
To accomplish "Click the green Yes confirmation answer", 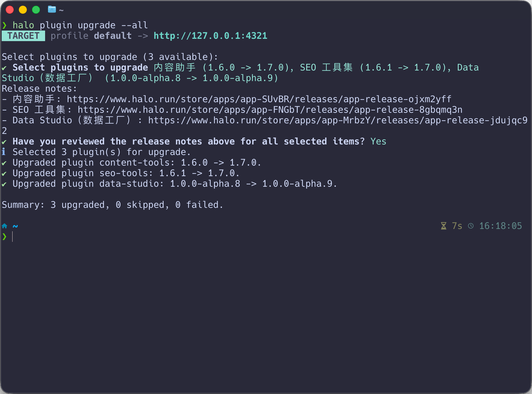I will (x=378, y=142).
